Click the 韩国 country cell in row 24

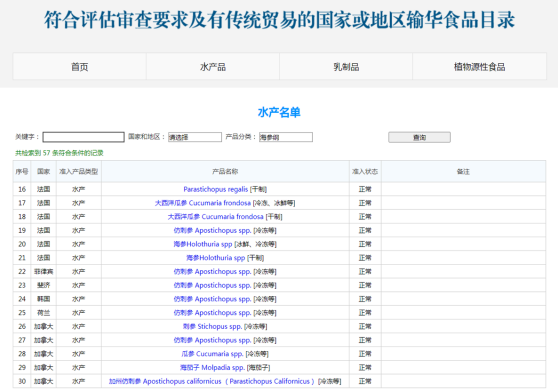(x=43, y=299)
